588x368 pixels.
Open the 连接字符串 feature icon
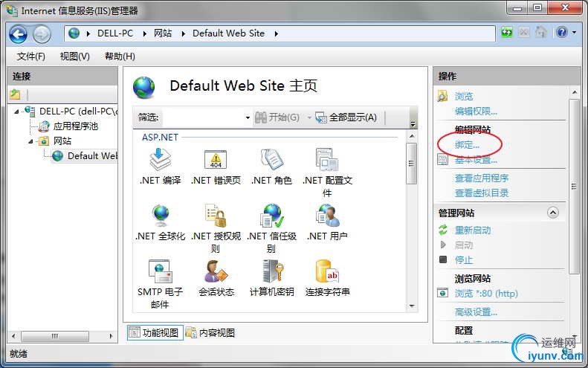tap(327, 271)
